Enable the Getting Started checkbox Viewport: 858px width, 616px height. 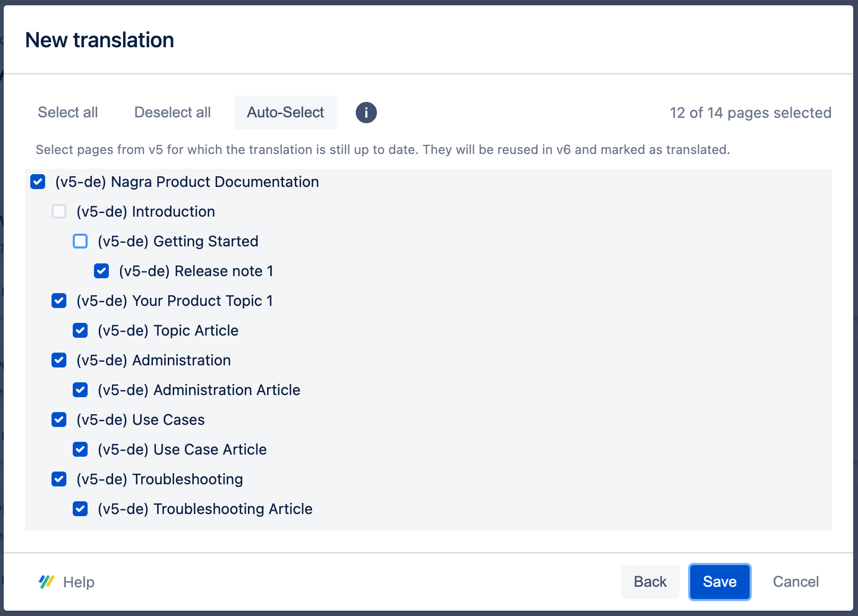pos(80,241)
